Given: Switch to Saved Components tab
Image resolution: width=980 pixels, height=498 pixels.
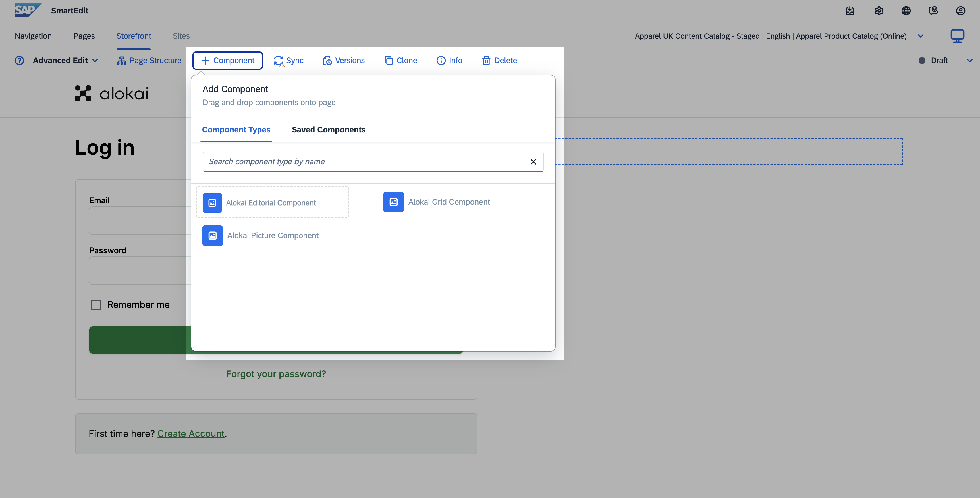Looking at the screenshot, I should coord(328,130).
